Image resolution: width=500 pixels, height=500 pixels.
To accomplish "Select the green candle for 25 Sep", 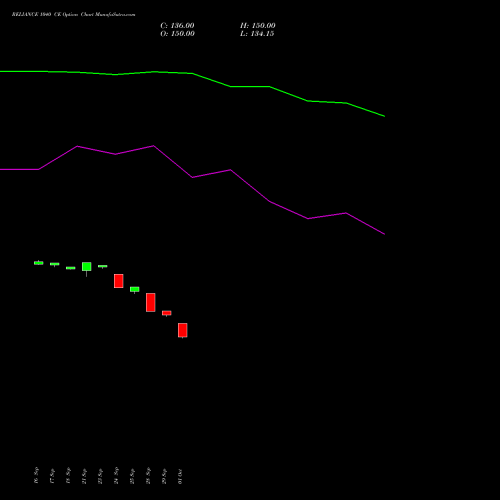I will (135, 289).
